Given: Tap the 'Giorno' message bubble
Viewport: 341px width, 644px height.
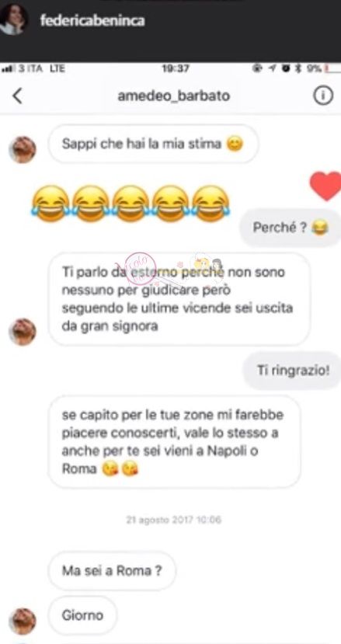Looking at the screenshot, I should 82,616.
